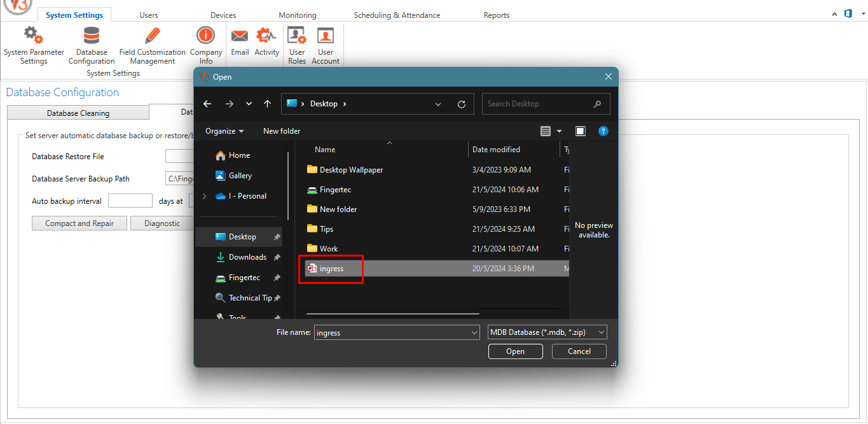
Task: Open Field Customization Management pencil icon
Action: 153,35
